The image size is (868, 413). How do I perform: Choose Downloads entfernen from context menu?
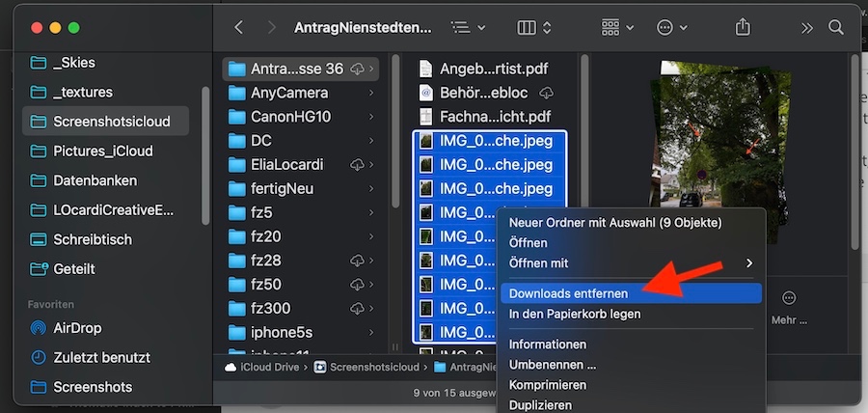(568, 293)
